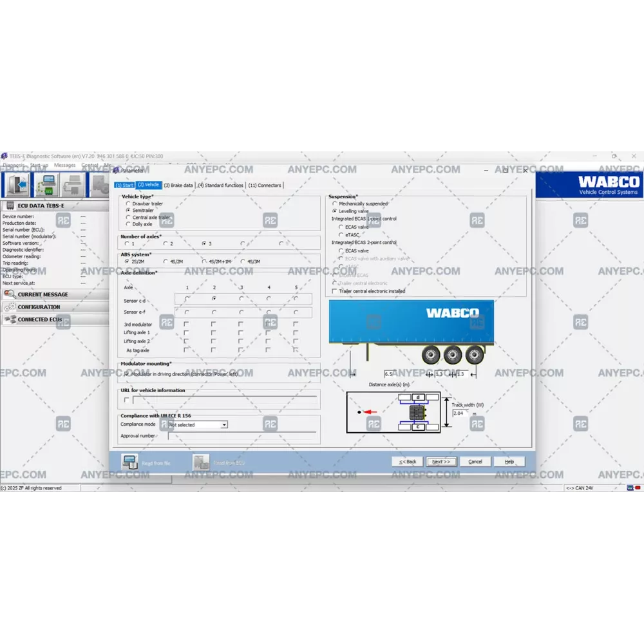Enable Trailer central electronic installed checkbox
This screenshot has height=644, width=644.
(334, 291)
